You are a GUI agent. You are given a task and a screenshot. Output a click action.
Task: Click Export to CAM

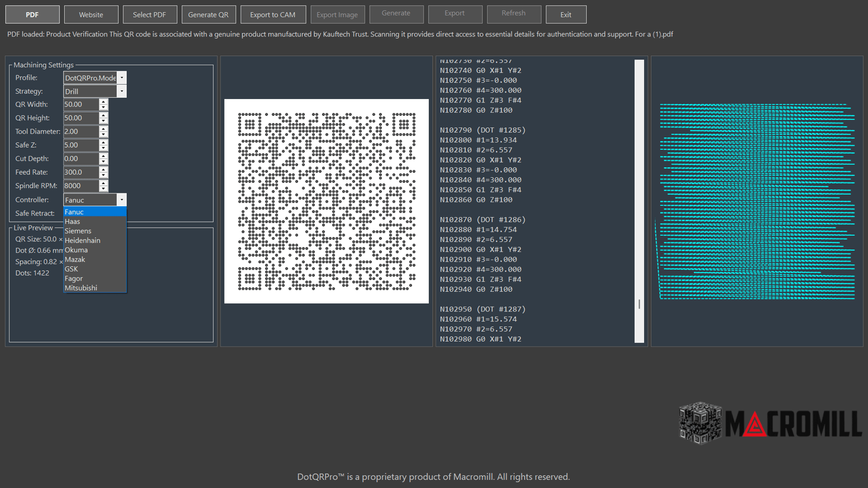[273, 14]
